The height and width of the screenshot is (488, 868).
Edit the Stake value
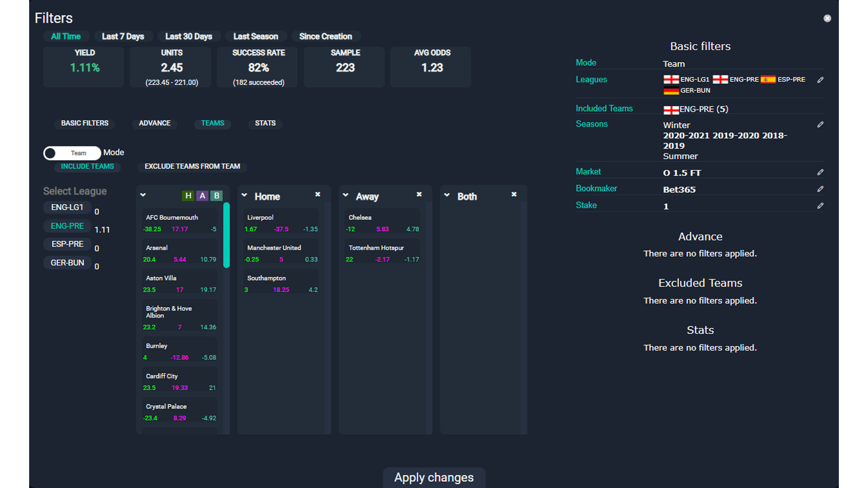820,205
